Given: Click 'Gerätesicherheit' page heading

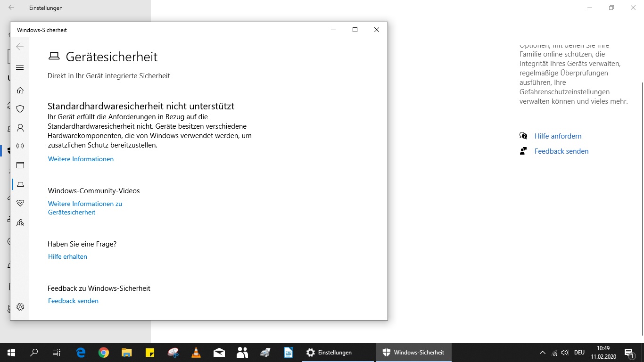Looking at the screenshot, I should click(x=112, y=57).
